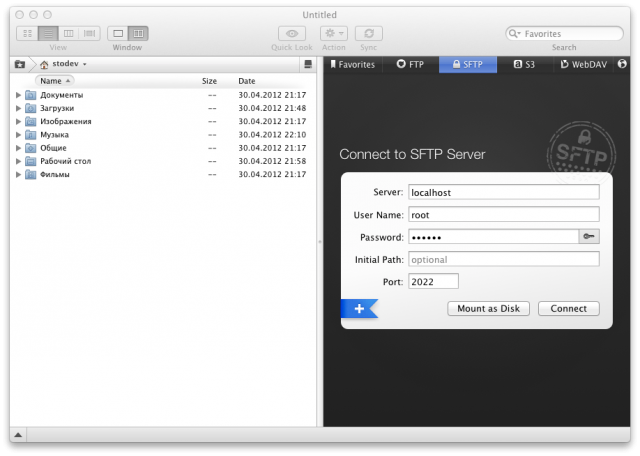This screenshot has width=640, height=456.
Task: Click the Password field
Action: point(493,237)
